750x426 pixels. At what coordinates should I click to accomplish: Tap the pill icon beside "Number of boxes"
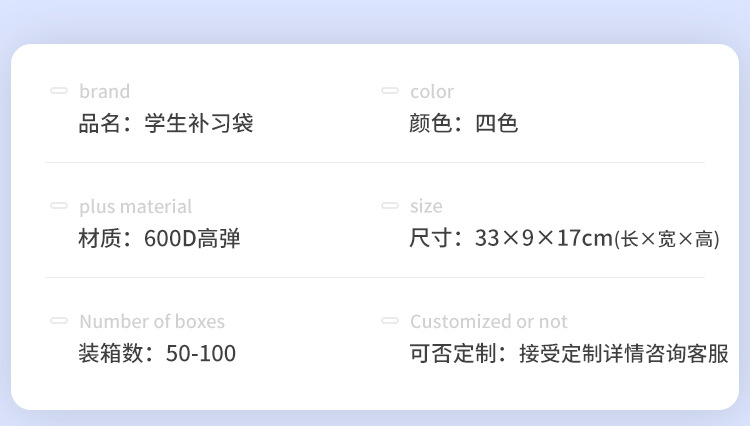tap(59, 321)
